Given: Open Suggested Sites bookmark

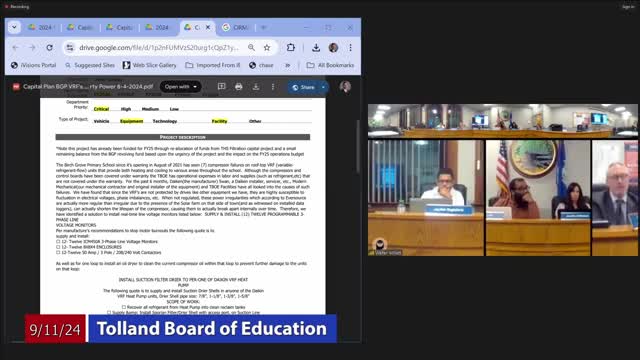Looking at the screenshot, I should coord(90,65).
